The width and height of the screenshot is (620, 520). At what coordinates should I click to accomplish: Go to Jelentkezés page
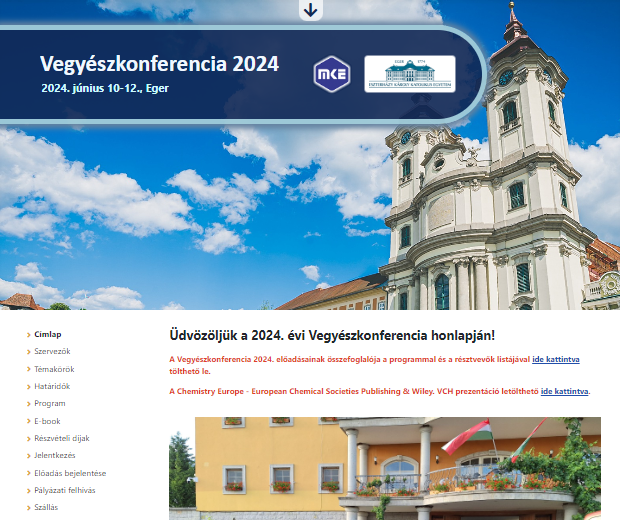tap(55, 455)
